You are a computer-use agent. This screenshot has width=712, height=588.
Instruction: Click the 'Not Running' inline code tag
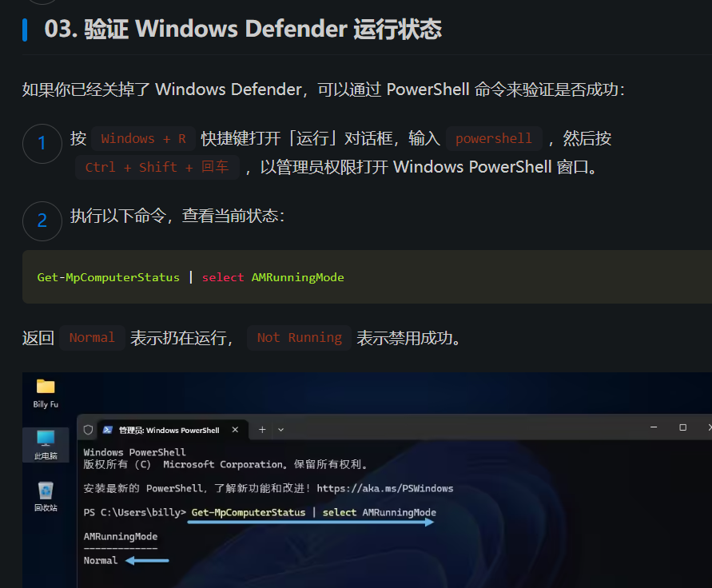pos(299,338)
